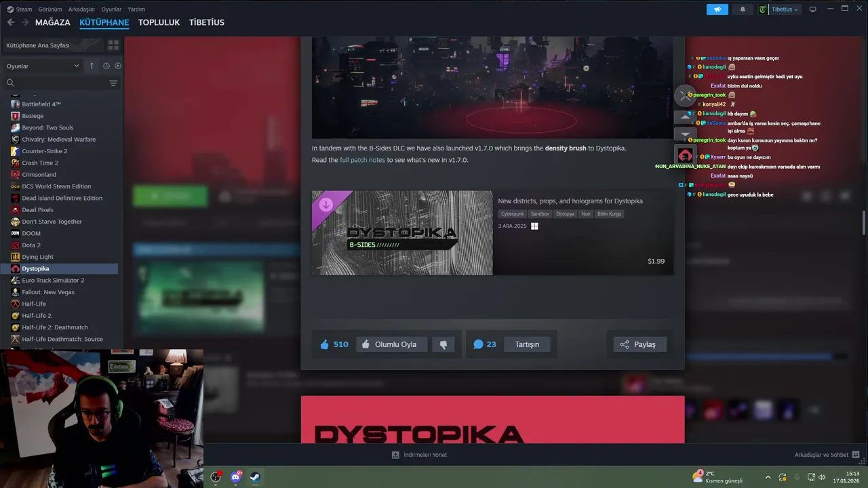Screen dimensions: 868x488
Task: Click the $1.99 DLC price
Action: (x=656, y=261)
